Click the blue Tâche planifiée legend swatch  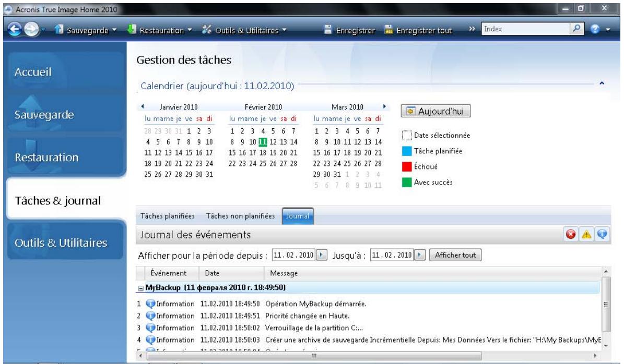coord(407,151)
